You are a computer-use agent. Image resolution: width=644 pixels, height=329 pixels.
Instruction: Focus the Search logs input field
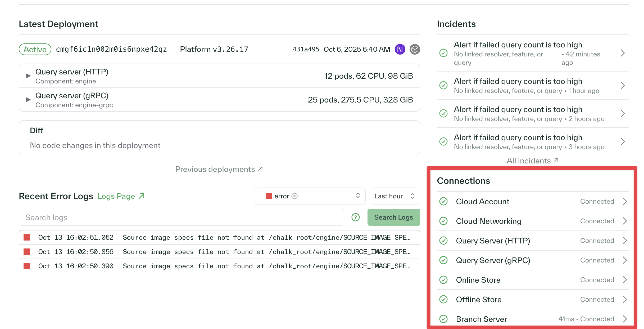181,217
